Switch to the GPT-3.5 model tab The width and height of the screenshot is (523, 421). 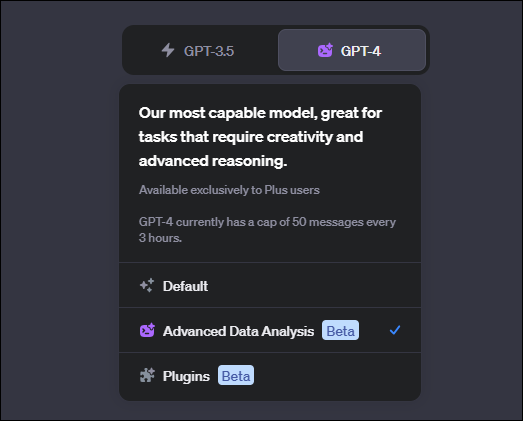pos(200,50)
